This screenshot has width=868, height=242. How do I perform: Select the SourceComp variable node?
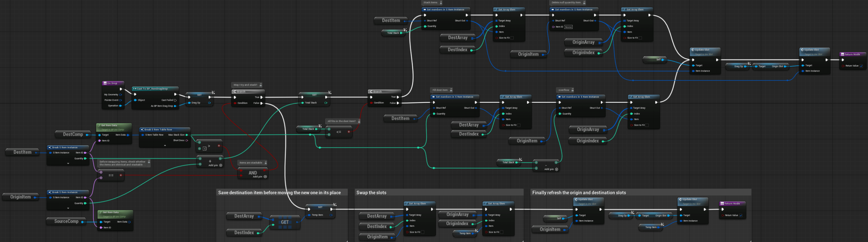coord(66,221)
